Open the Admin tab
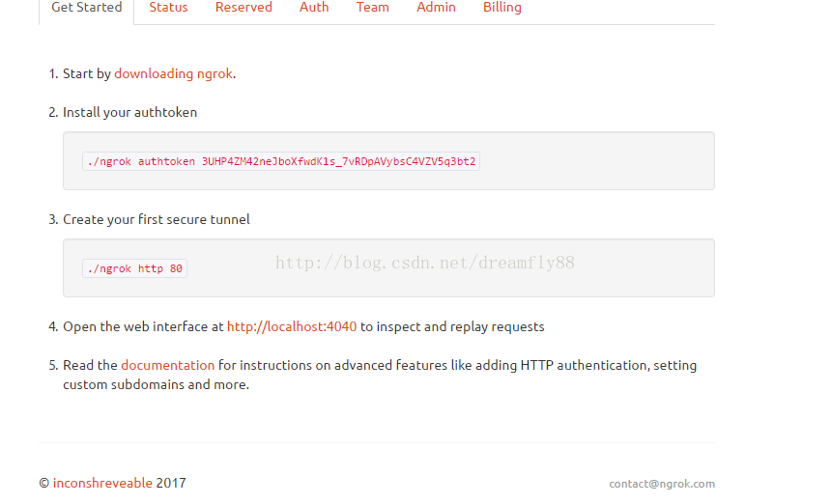This screenshot has height=504, width=831. [436, 8]
